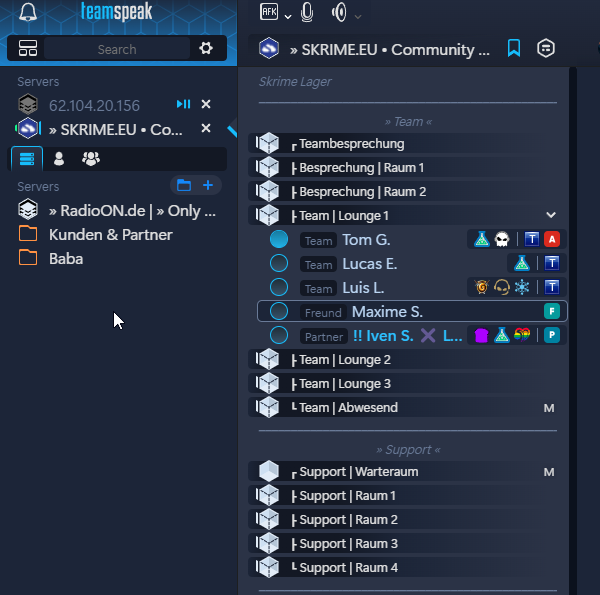
Task: Create a new bookmark folder
Action: tap(183, 185)
